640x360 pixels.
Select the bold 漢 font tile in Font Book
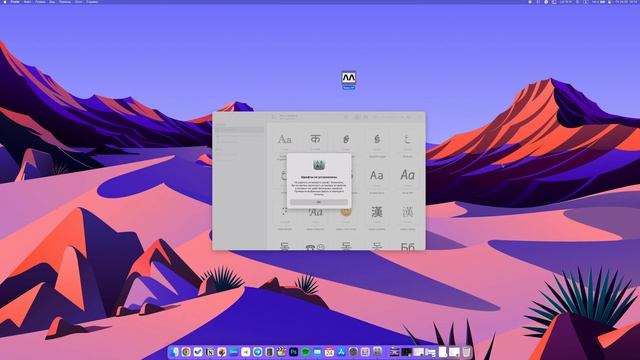pos(377,212)
